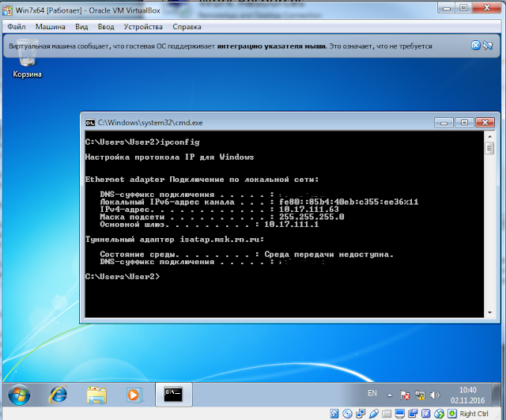Maximize the cmd.exe window
This screenshot has height=420, width=506.
tap(464, 123)
